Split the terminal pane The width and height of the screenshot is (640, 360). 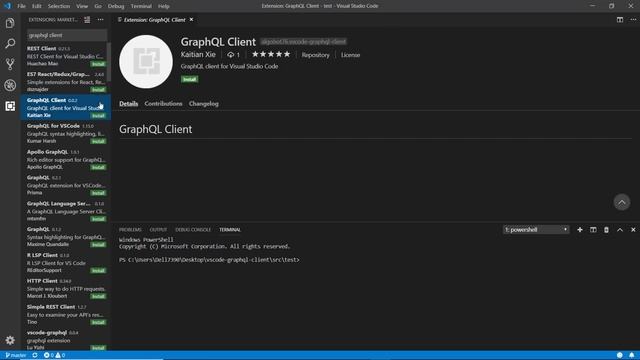593,230
